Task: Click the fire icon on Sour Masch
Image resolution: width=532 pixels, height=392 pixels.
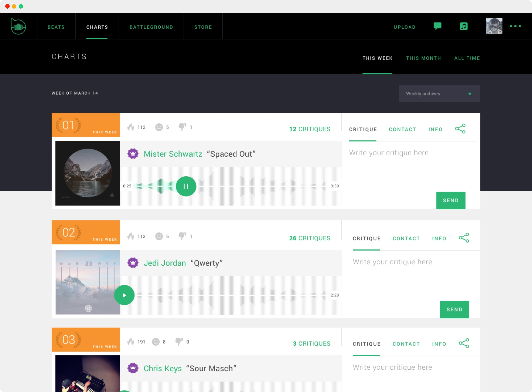Action: (x=131, y=342)
